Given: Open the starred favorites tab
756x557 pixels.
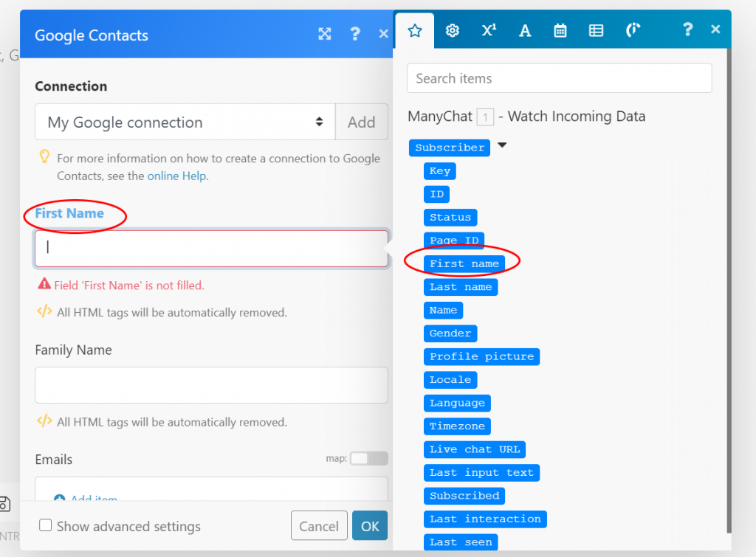Looking at the screenshot, I should 415,30.
